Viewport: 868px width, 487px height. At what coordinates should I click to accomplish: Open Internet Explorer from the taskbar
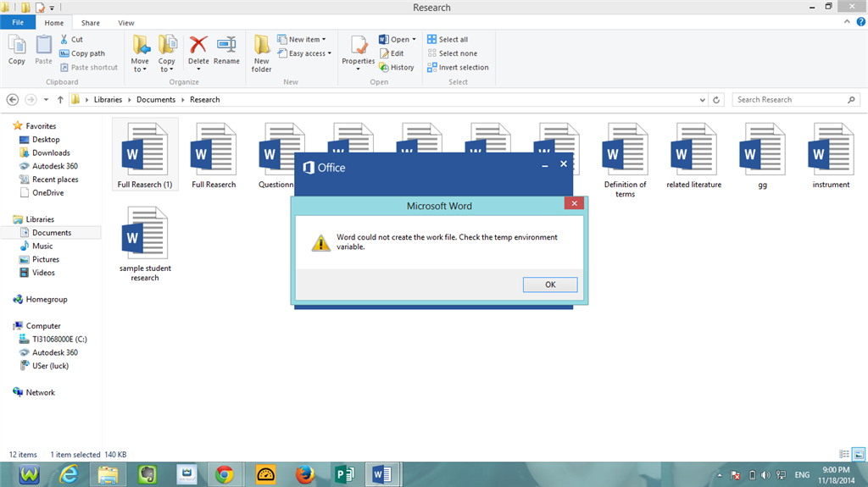click(69, 474)
